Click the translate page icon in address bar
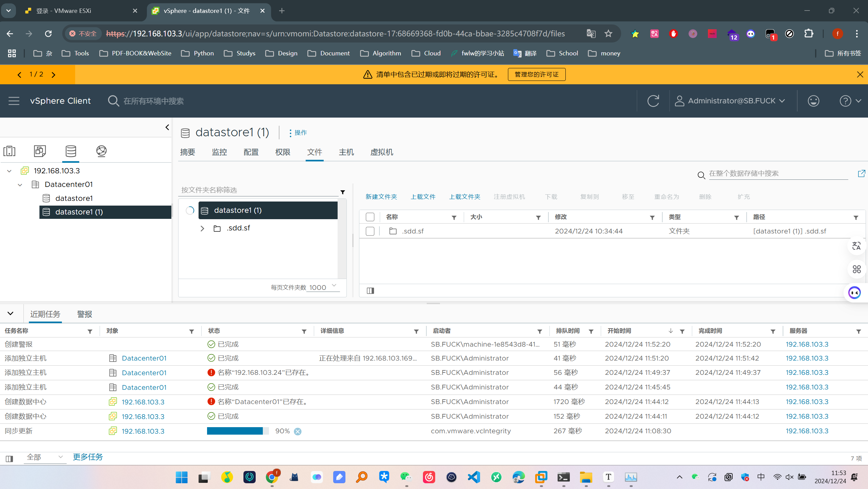 pos(591,34)
